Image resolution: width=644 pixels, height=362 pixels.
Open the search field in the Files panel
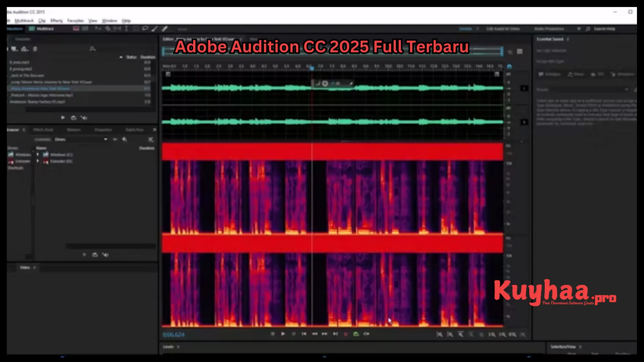pyautogui.click(x=93, y=49)
